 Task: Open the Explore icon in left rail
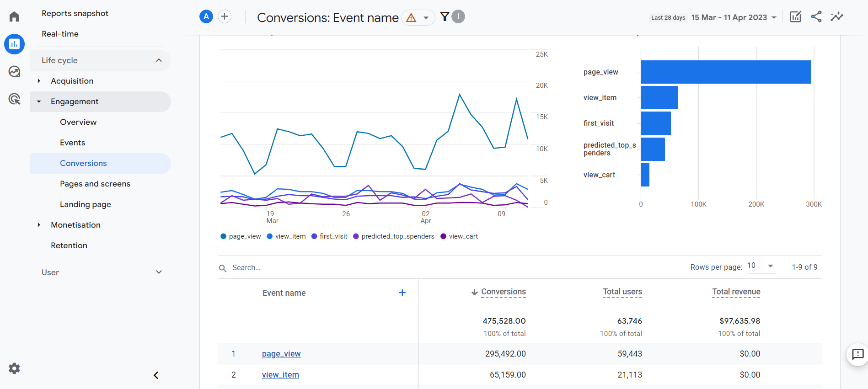click(14, 71)
